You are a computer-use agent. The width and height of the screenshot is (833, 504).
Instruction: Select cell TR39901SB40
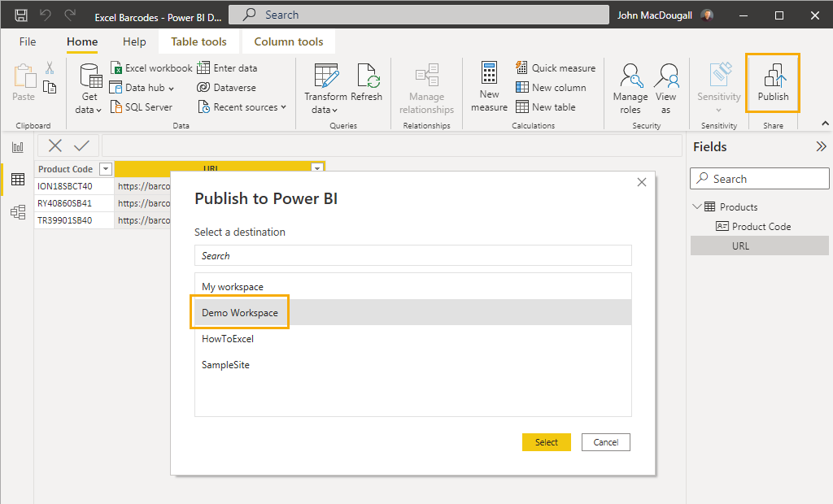coord(74,219)
